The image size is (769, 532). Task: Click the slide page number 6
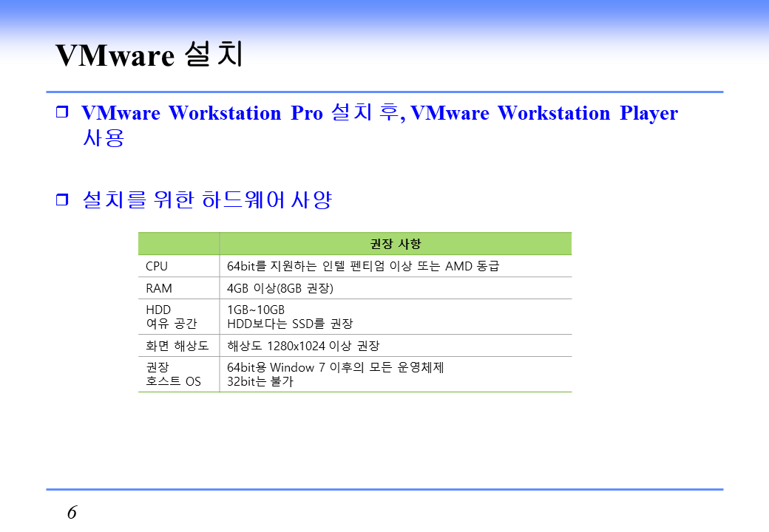tap(72, 512)
